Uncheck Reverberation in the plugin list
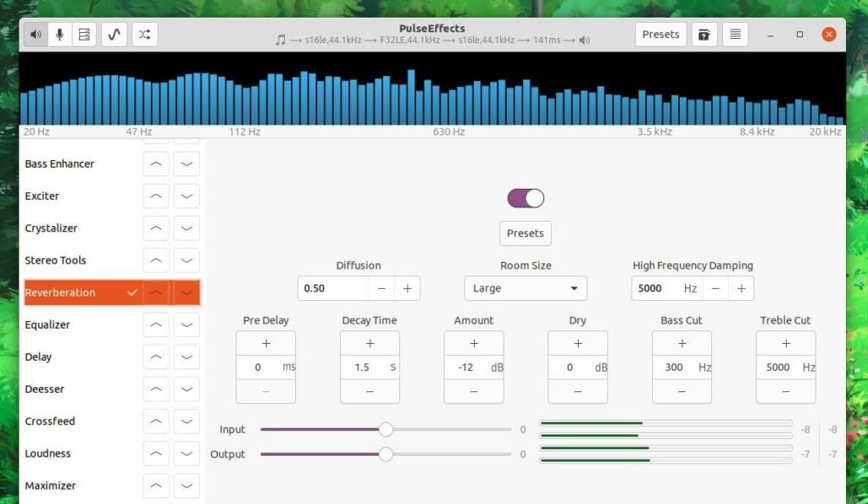Viewport: 868px width, 504px height. 133,292
